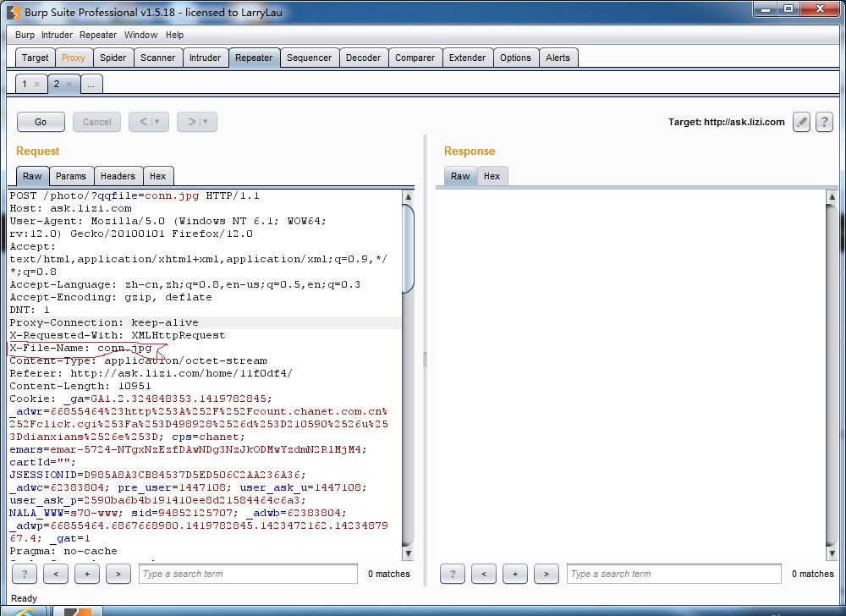This screenshot has width=846, height=616.
Task: Close Repeater tab 1 with its x
Action: tap(36, 84)
